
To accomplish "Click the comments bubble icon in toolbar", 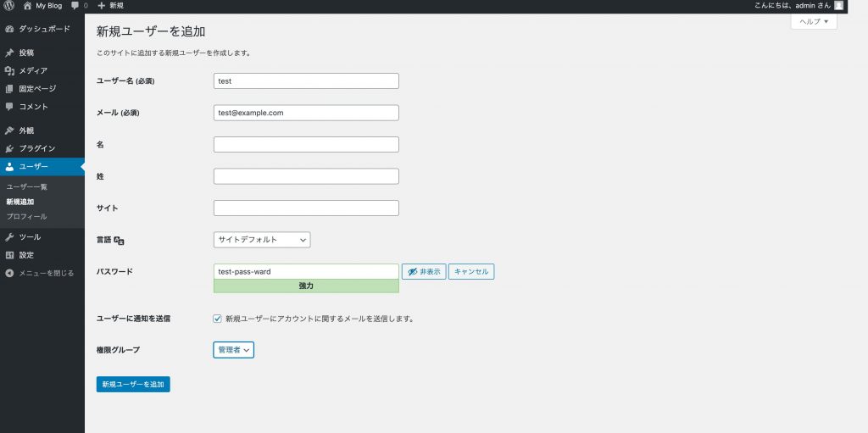I will [76, 6].
